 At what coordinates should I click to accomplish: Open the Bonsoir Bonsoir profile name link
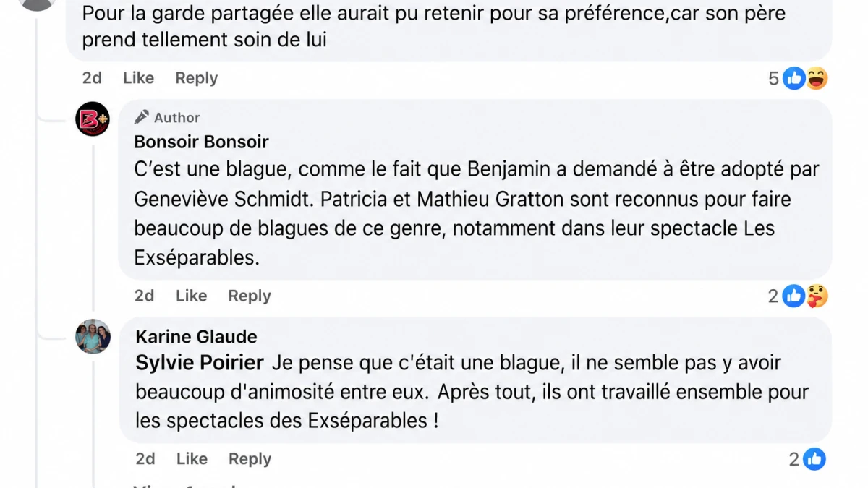(201, 142)
